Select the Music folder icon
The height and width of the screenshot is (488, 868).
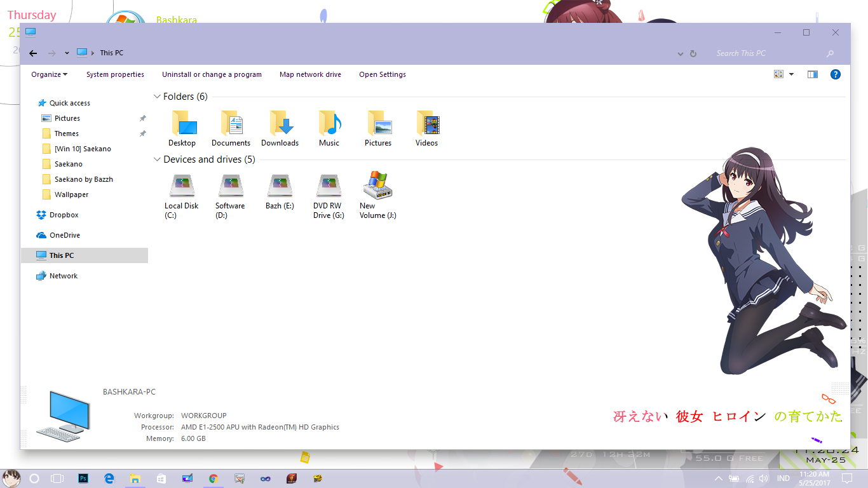click(329, 123)
